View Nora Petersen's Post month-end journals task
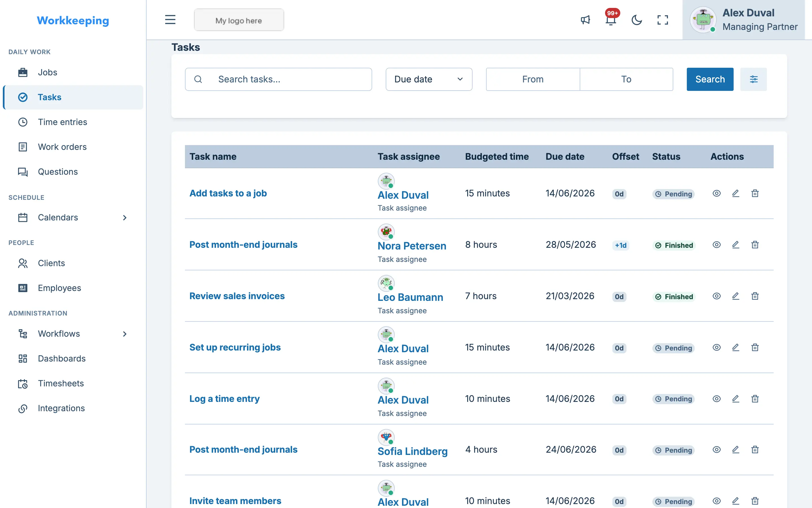 pyautogui.click(x=717, y=245)
